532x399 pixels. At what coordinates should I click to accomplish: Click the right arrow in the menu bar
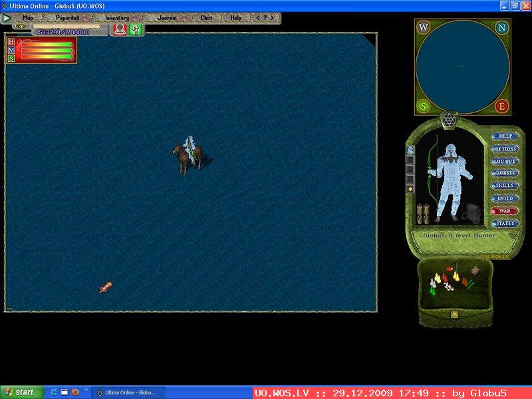tap(272, 18)
